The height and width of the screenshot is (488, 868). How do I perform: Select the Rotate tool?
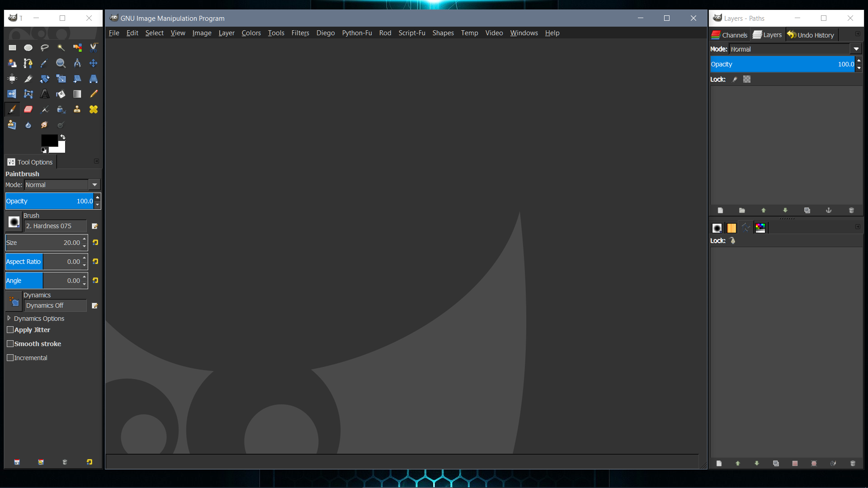(44, 79)
